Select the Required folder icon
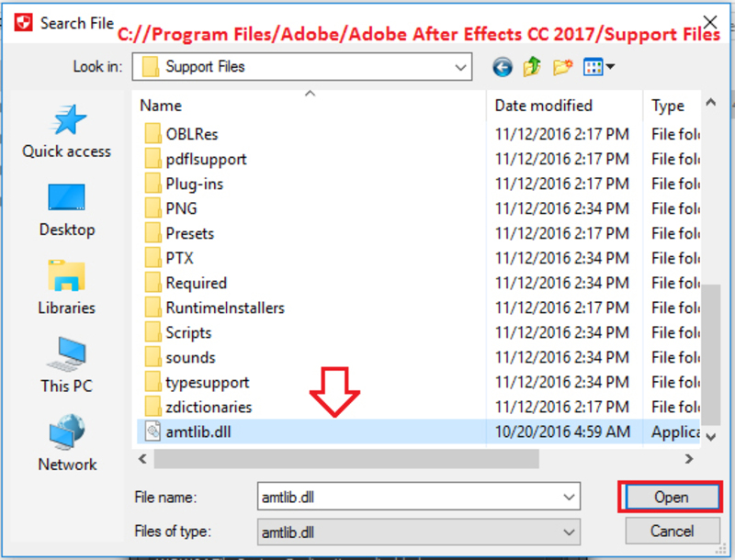735x560 pixels. [x=153, y=283]
